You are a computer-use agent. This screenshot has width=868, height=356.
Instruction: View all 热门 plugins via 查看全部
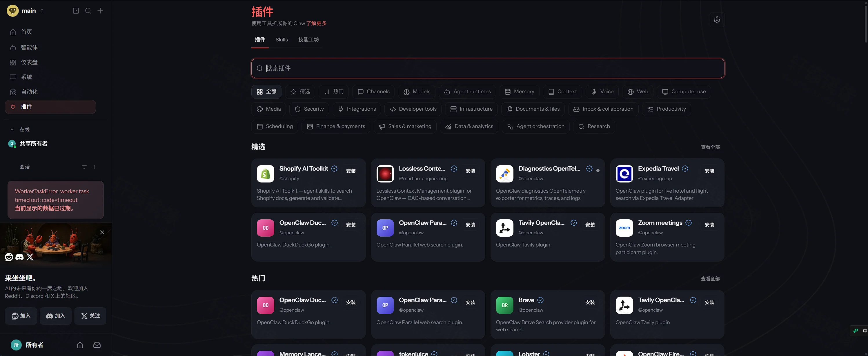(x=710, y=279)
